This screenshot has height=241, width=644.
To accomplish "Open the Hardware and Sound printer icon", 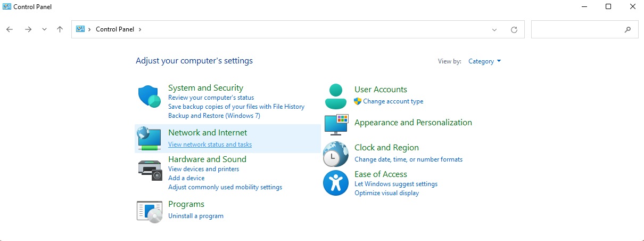I will (150, 170).
